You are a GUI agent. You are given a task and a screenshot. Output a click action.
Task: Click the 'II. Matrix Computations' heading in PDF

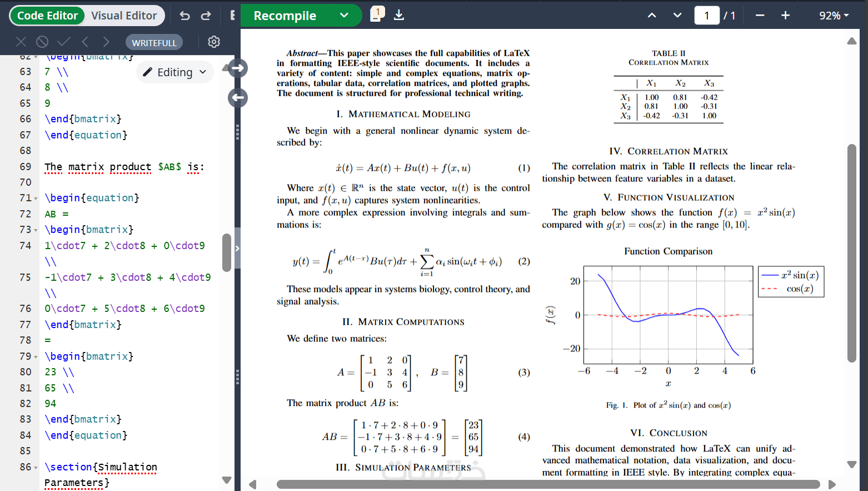403,322
